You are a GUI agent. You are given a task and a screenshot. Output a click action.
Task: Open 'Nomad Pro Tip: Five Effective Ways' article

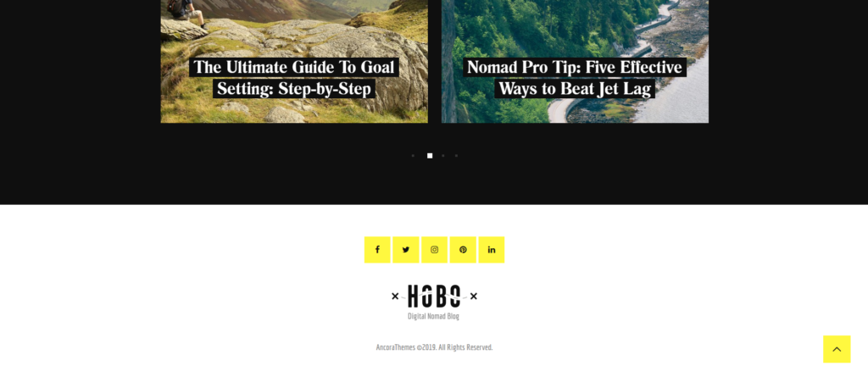coord(575,78)
